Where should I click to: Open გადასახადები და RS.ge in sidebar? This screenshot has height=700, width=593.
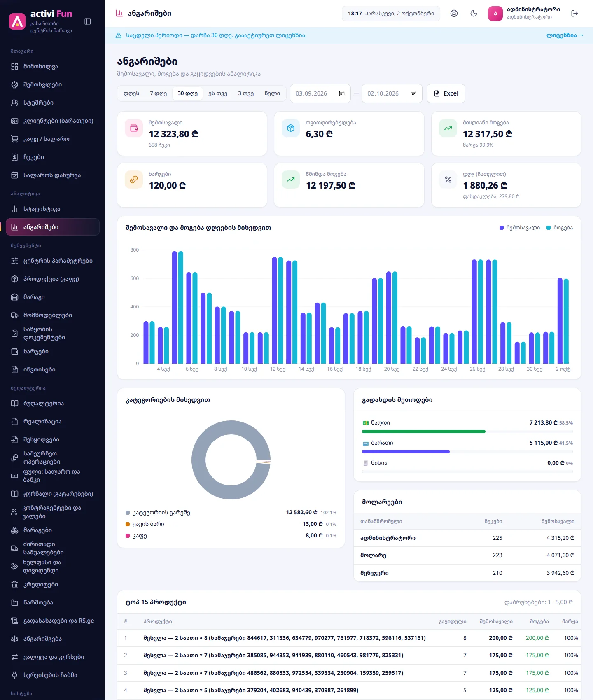point(53,621)
